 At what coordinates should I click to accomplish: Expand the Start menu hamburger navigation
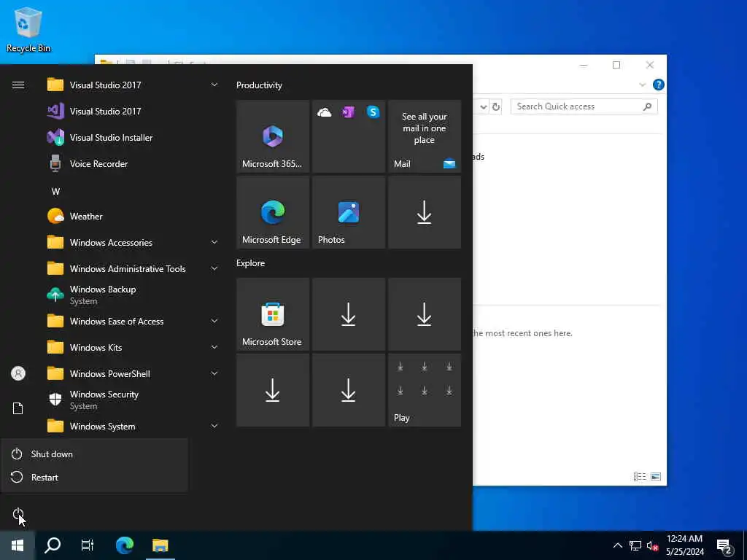(18, 85)
